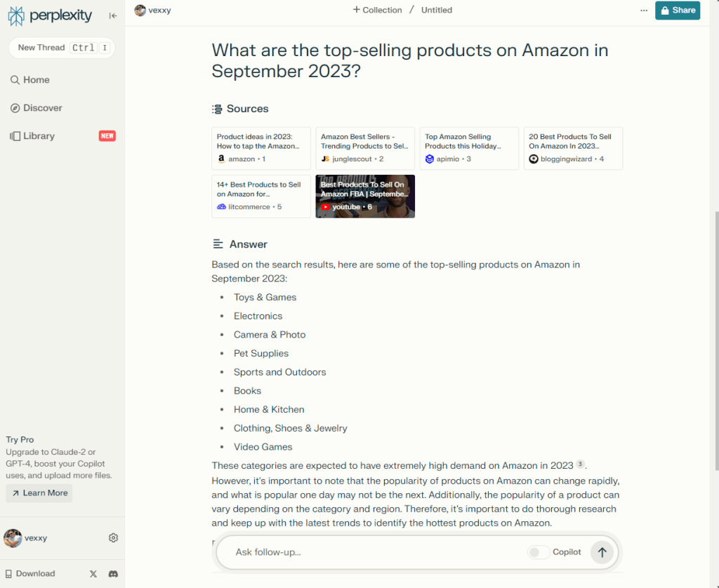Open the three-dot more options menu
This screenshot has height=588, width=719.
tap(644, 10)
